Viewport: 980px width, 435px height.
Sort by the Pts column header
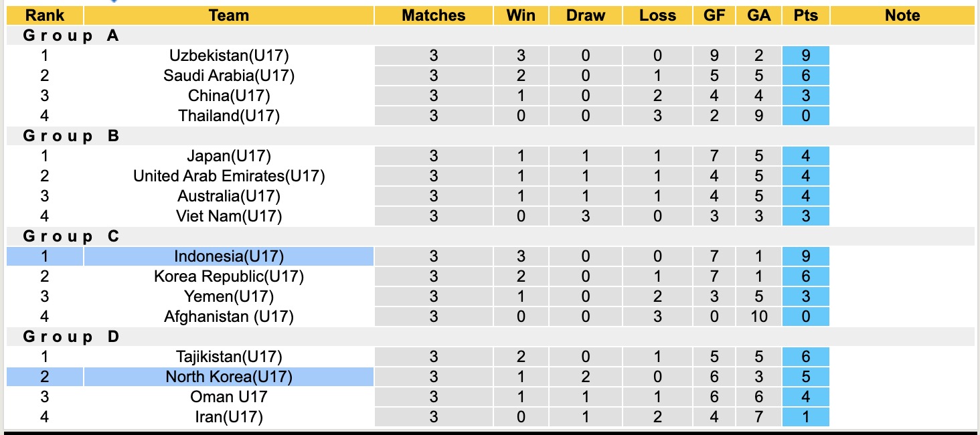[806, 15]
